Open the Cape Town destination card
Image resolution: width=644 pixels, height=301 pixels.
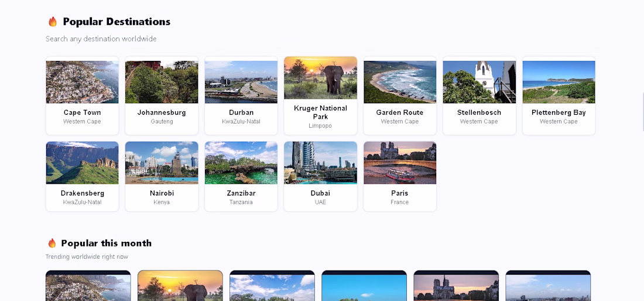(x=82, y=95)
